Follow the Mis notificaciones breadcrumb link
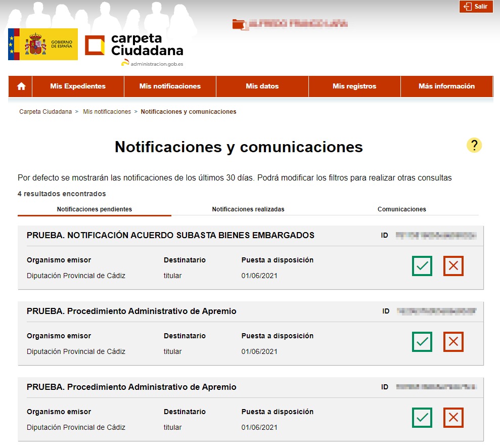This screenshot has width=500, height=448. (107, 112)
